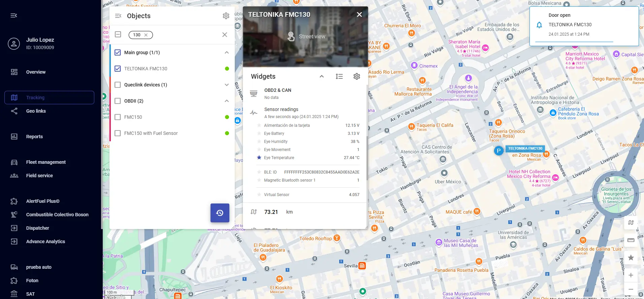The width and height of the screenshot is (644, 299).
Task: Check the FMC150 object checkbox
Action: (118, 117)
